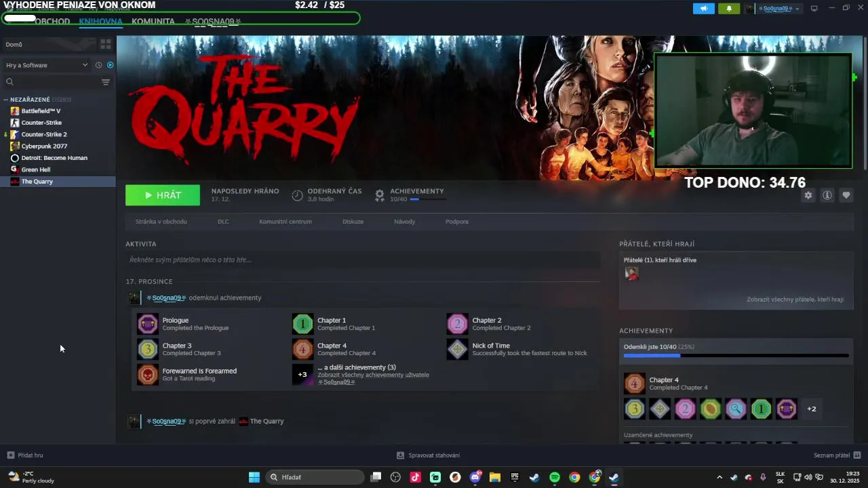Switch to the grid collections view icon
Viewport: 868px width, 488px height.
(x=106, y=44)
